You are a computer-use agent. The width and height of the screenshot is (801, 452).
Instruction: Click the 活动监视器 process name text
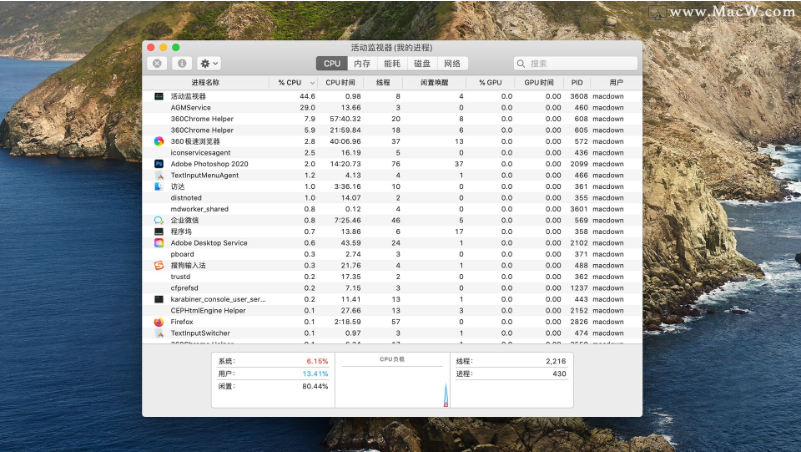pyautogui.click(x=188, y=96)
